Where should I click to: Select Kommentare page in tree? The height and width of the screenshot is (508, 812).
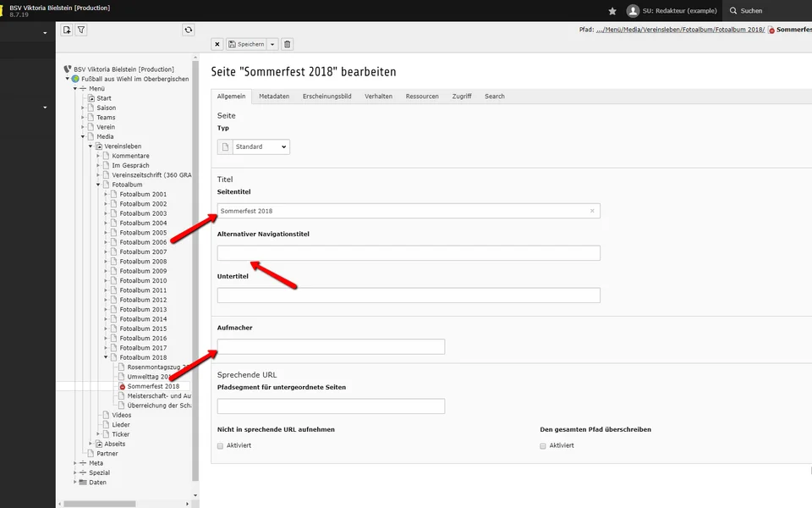click(x=130, y=156)
